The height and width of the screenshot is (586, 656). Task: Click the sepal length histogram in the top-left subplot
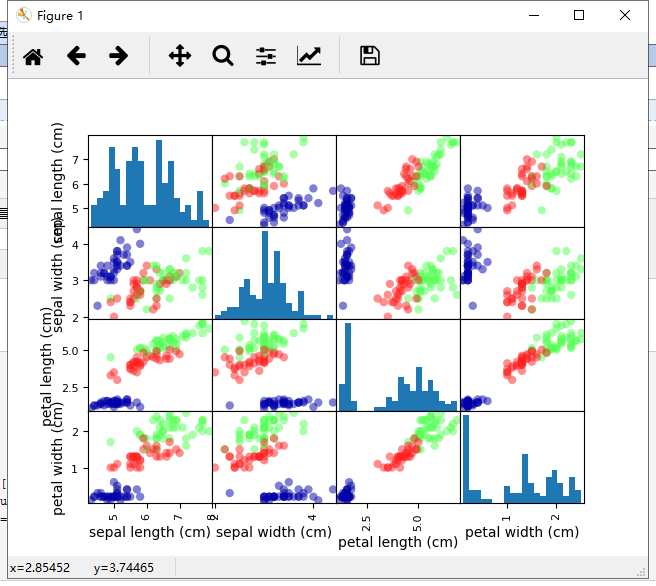[x=150, y=182]
